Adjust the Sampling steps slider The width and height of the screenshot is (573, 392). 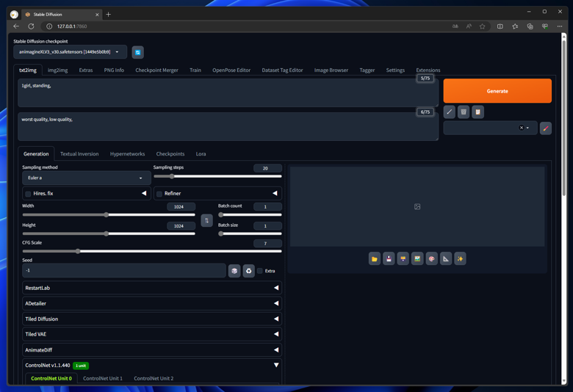[217, 176]
